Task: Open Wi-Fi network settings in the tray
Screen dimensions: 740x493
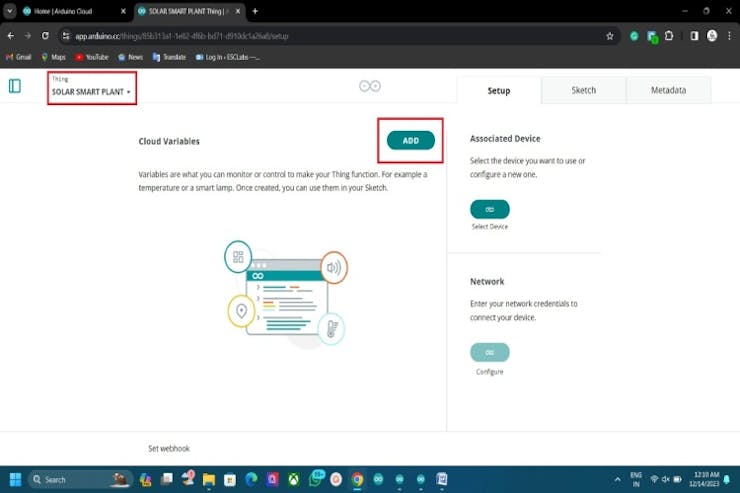Action: (x=654, y=479)
